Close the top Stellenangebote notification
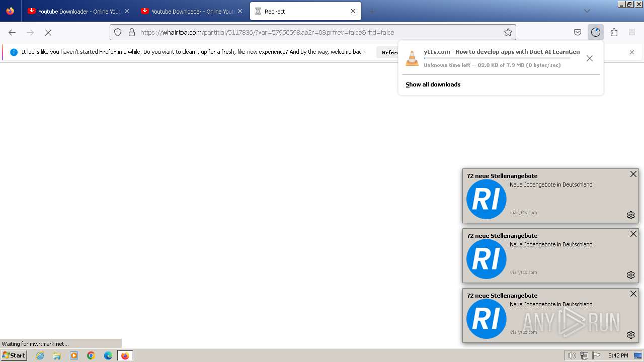The width and height of the screenshot is (644, 362). [633, 174]
